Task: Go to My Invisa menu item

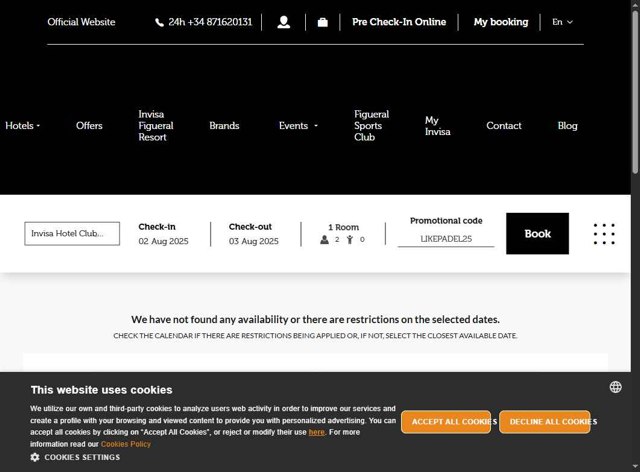Action: tap(438, 126)
